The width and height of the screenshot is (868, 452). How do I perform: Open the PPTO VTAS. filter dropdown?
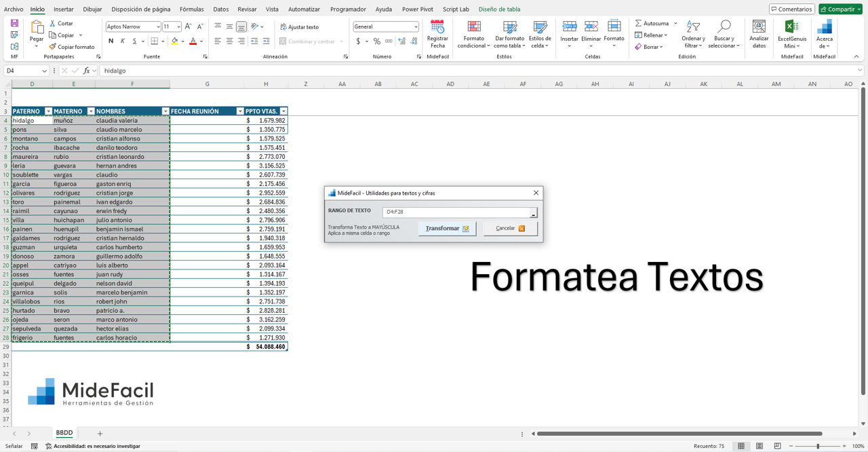pyautogui.click(x=283, y=111)
